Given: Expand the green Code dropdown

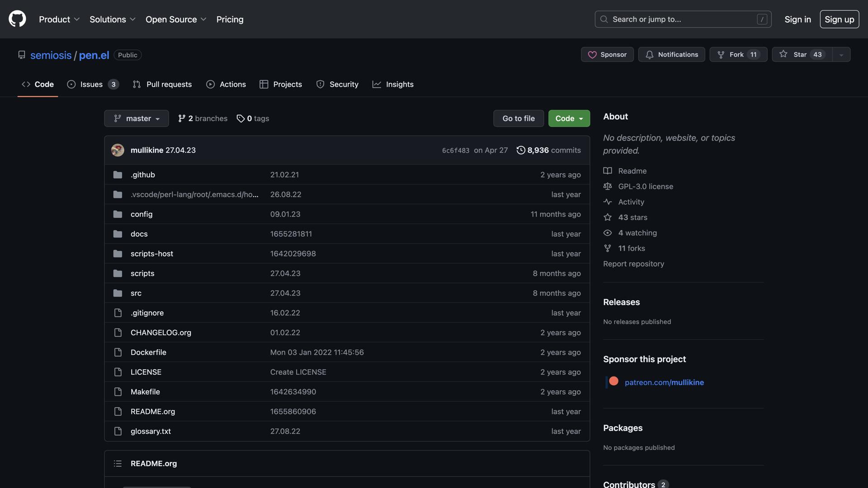Looking at the screenshot, I should point(569,118).
